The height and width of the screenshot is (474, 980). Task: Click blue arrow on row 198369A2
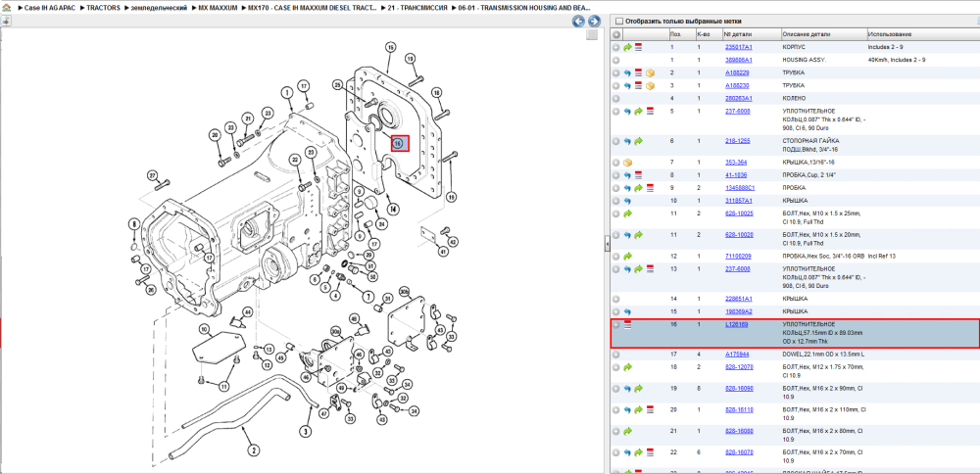click(627, 311)
